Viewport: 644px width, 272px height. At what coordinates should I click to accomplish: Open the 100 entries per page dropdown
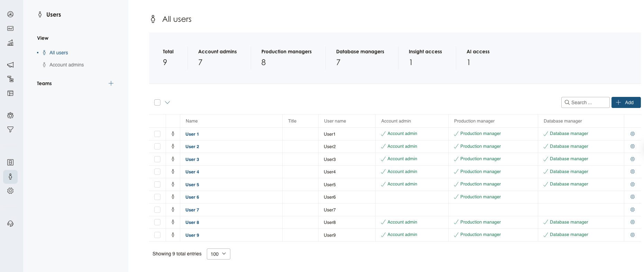[218, 254]
